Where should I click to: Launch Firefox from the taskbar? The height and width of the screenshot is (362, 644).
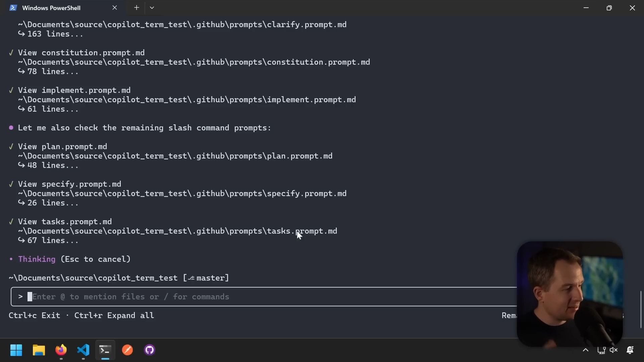[61, 350]
